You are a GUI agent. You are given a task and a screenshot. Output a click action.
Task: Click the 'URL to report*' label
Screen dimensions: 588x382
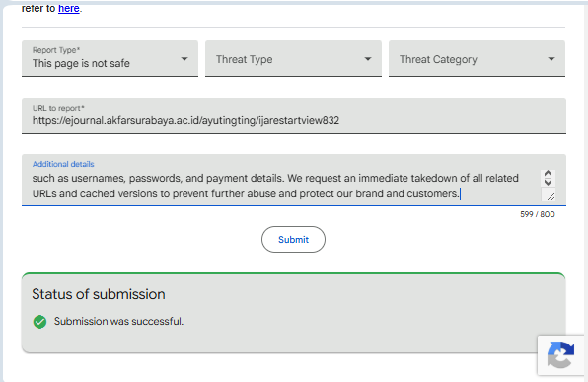coord(58,108)
